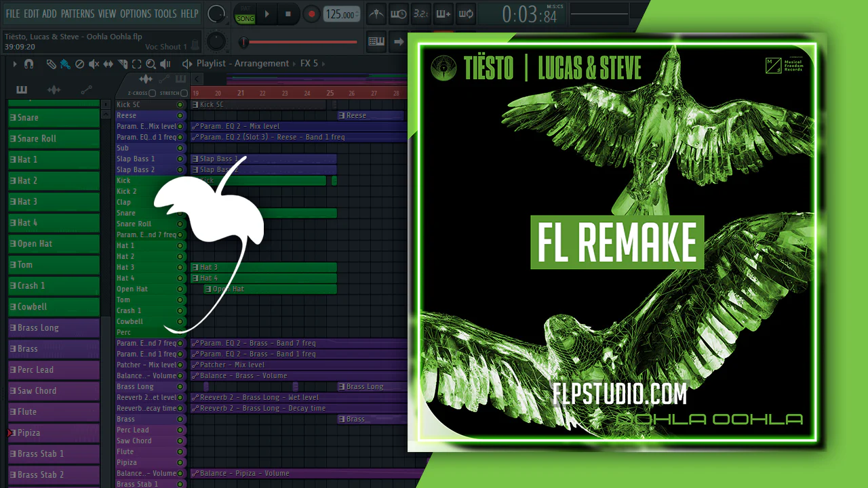The height and width of the screenshot is (488, 868).
Task: Mute the Brass Long track
Action: 180,386
